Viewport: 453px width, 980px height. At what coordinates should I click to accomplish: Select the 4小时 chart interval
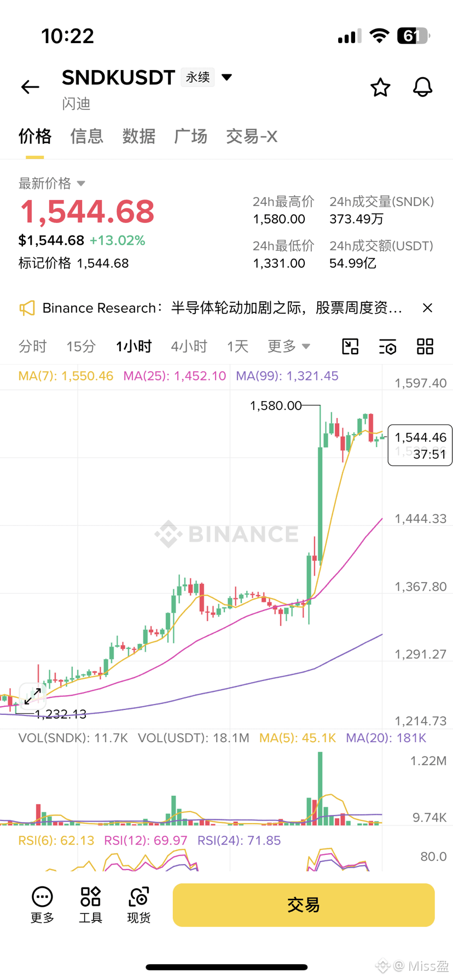[x=189, y=346]
